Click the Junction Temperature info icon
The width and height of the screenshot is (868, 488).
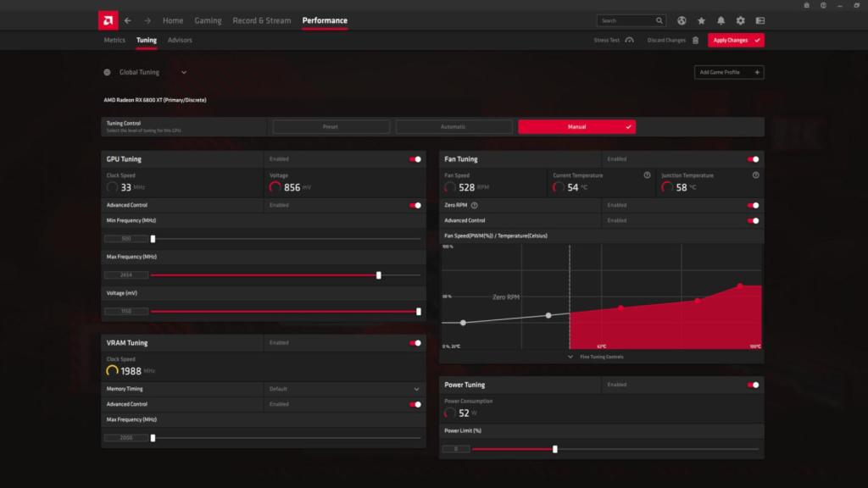click(754, 175)
